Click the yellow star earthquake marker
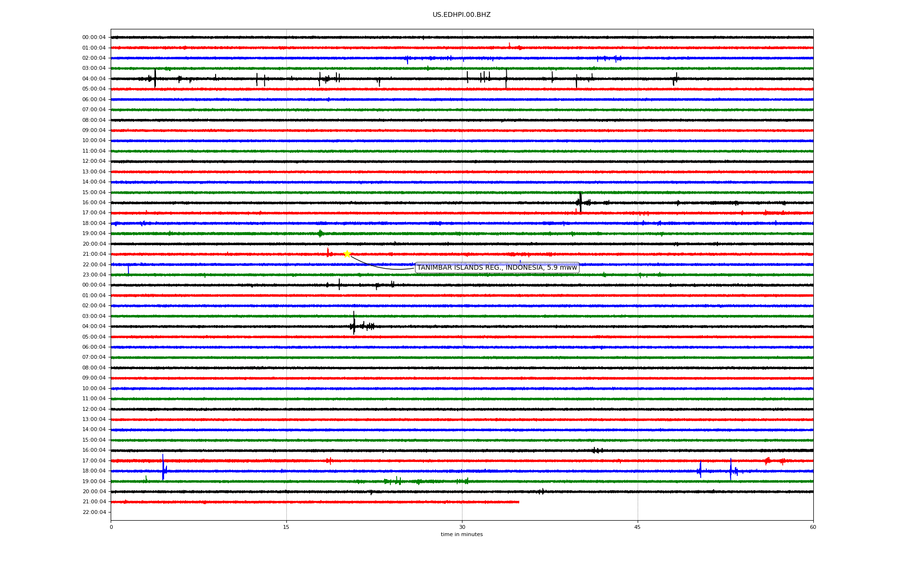Viewport: 924px width, 578px height. coord(347,254)
